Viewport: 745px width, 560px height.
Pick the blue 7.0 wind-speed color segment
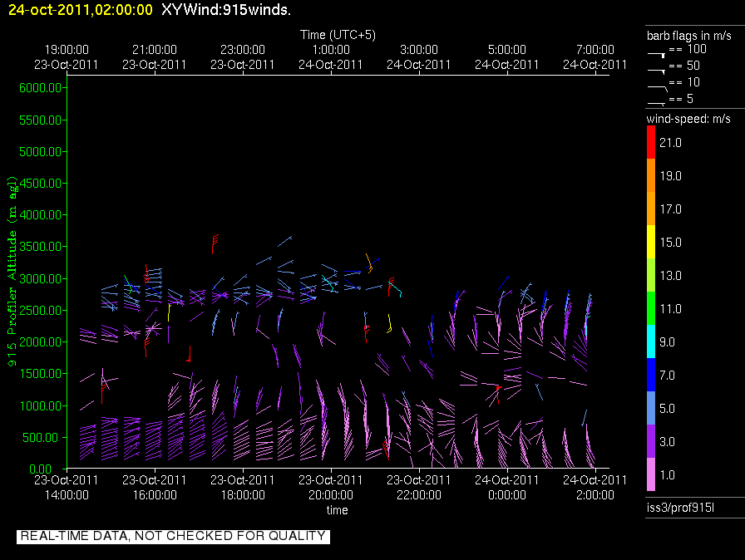(651, 376)
